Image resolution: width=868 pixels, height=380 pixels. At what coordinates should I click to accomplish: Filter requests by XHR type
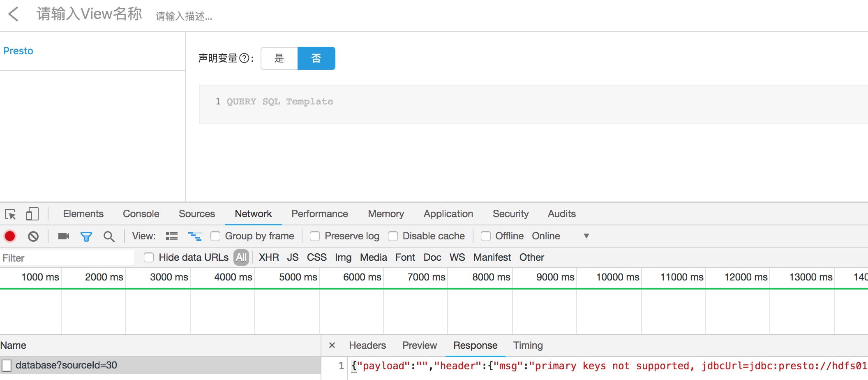tap(268, 257)
